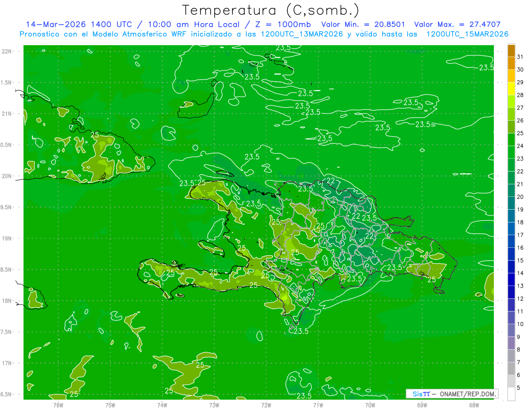
Task: Click the teal color band between 19 and 20
Action: point(511,203)
